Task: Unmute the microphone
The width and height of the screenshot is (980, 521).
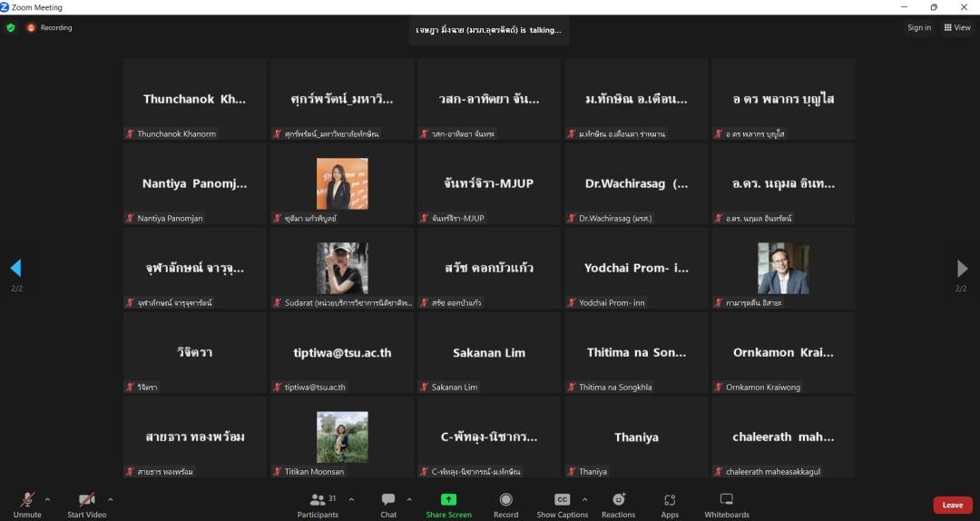Action: tap(27, 505)
